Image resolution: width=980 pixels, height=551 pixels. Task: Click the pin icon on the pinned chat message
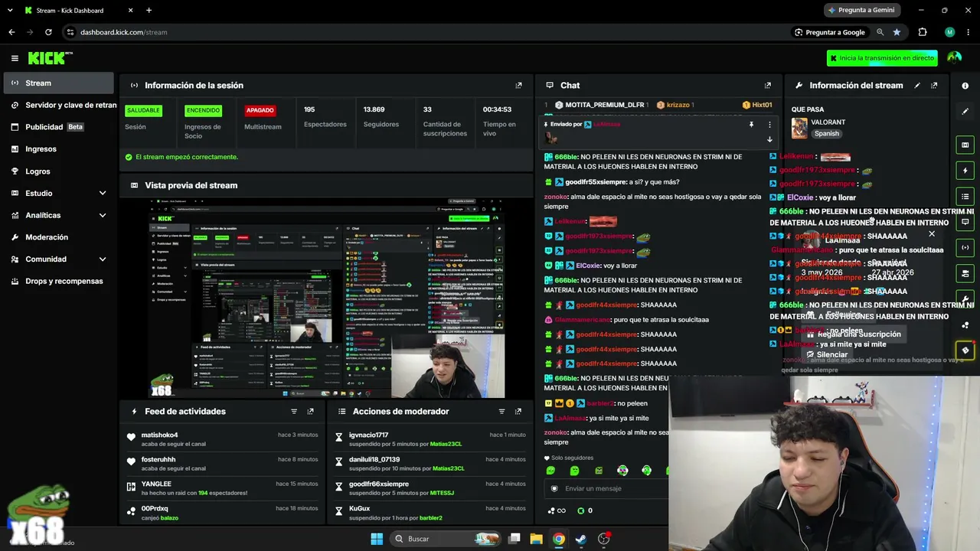(x=751, y=124)
